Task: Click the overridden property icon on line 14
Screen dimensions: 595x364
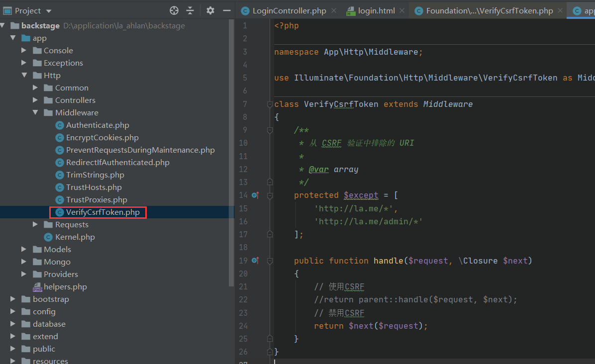Action: click(x=255, y=195)
